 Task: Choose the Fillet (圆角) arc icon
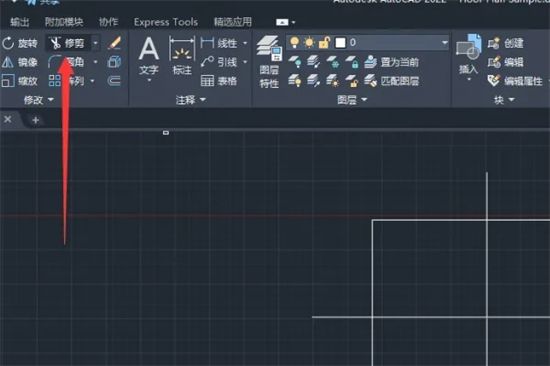[x=54, y=62]
